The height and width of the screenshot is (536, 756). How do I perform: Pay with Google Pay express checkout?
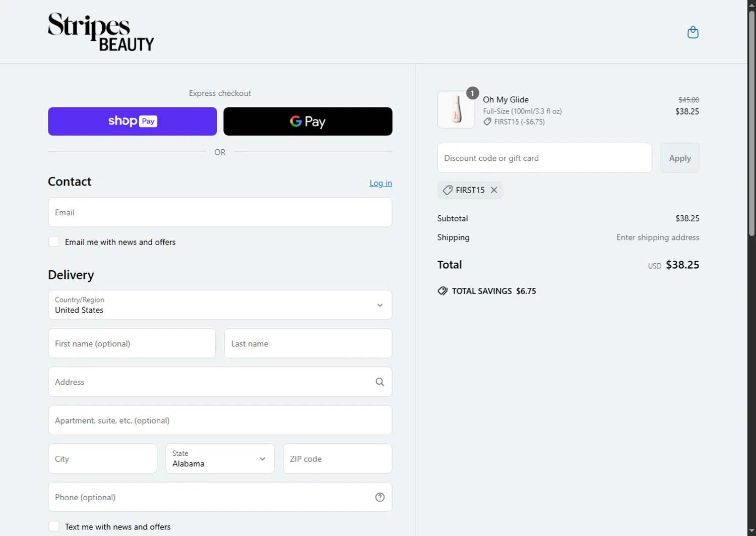click(308, 122)
